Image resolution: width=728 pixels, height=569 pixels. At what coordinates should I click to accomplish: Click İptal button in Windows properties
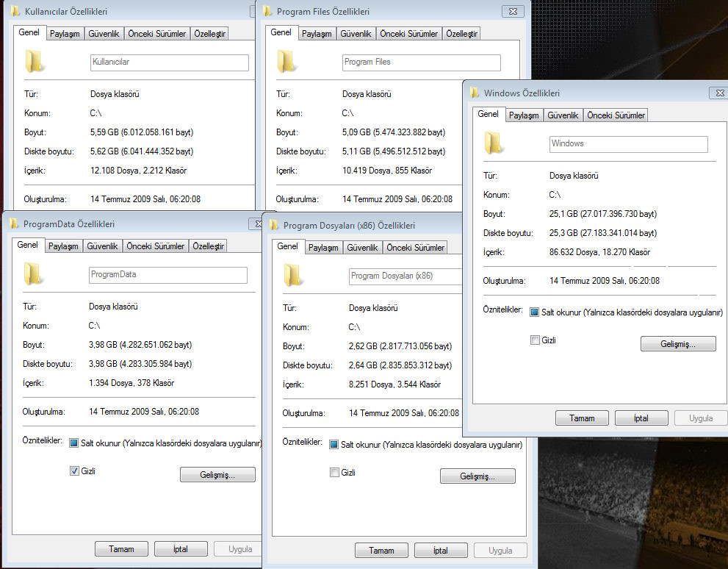(x=641, y=418)
